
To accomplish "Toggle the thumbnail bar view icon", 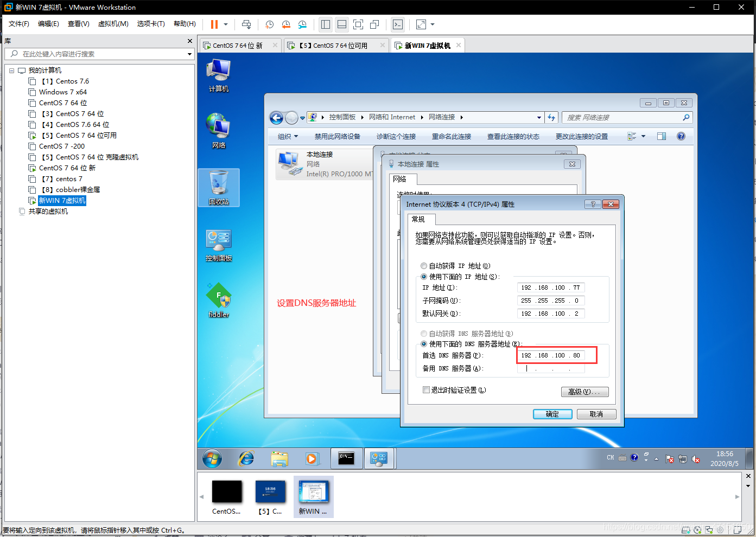I will pyautogui.click(x=342, y=24).
